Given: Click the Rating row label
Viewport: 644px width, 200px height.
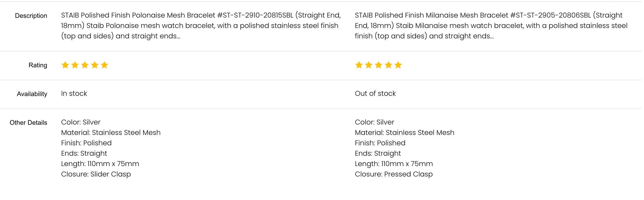Looking at the screenshot, I should pyautogui.click(x=38, y=65).
